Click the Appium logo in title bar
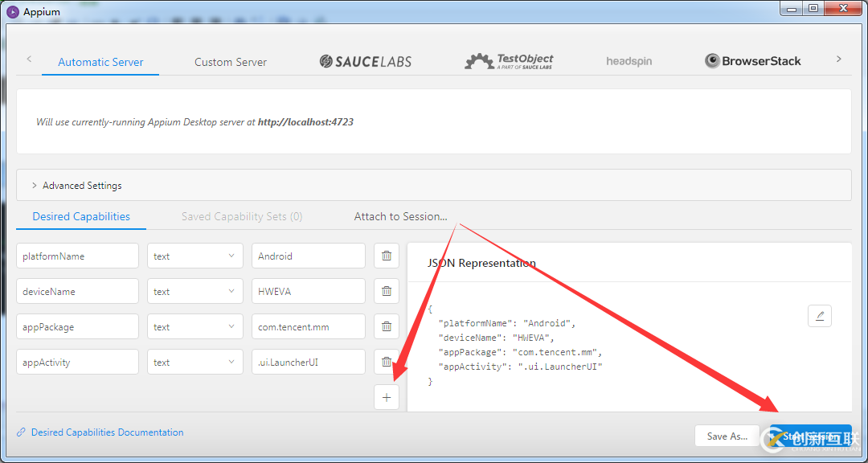868x463 pixels. (13, 11)
